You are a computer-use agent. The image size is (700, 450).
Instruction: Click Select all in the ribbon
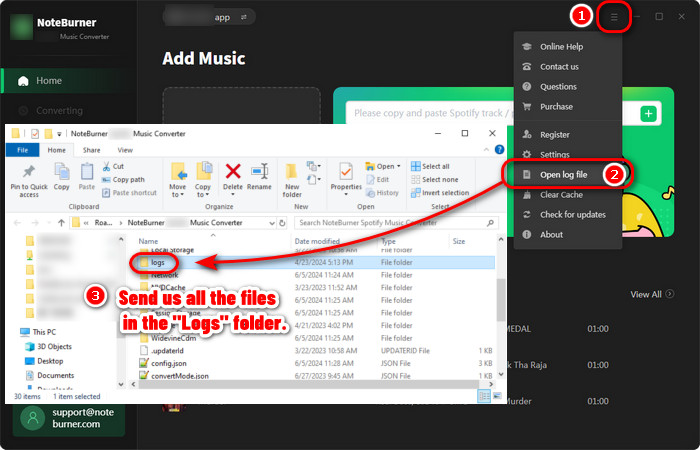click(430, 167)
